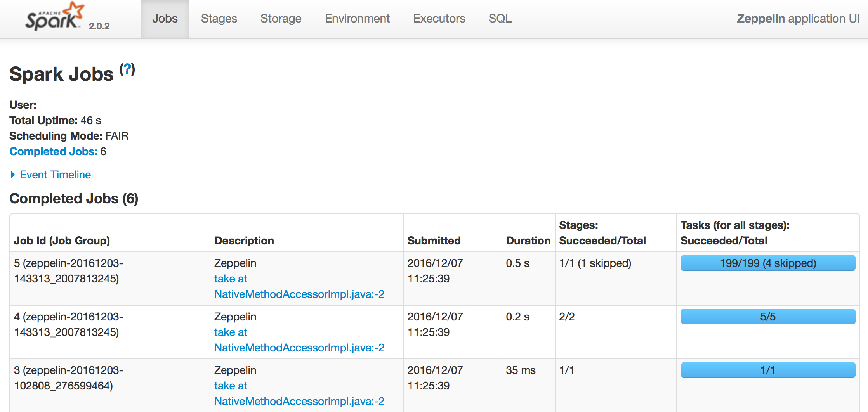Click the 199/199 (4 skipped) progress bar
This screenshot has width=868, height=412.
768,263
